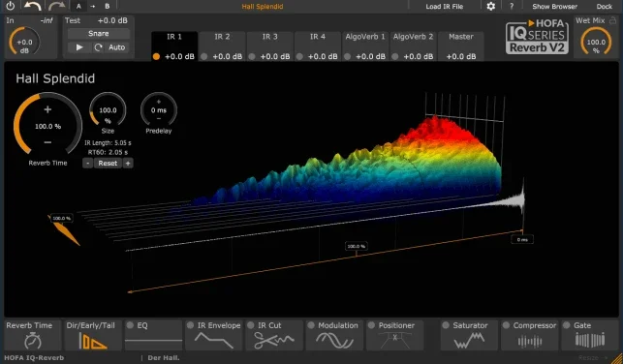The height and width of the screenshot is (364, 623).
Task: Enable AlgoVerb 2 with its dot
Action: [395, 57]
